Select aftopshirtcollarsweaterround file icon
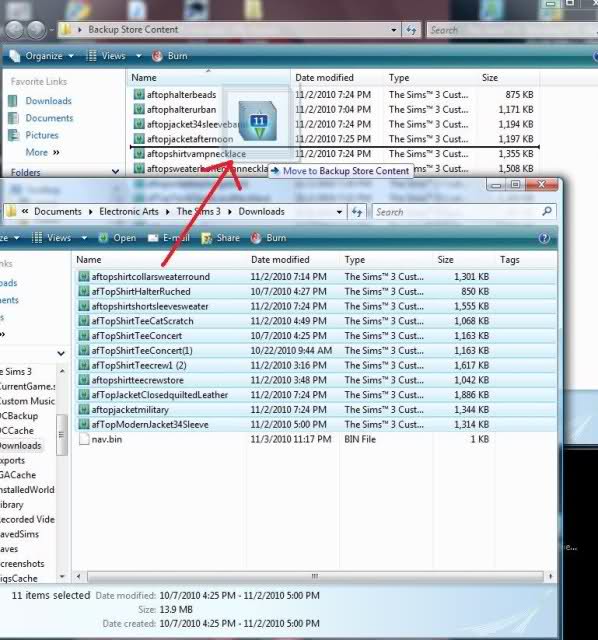The height and width of the screenshot is (640, 598). (84, 277)
